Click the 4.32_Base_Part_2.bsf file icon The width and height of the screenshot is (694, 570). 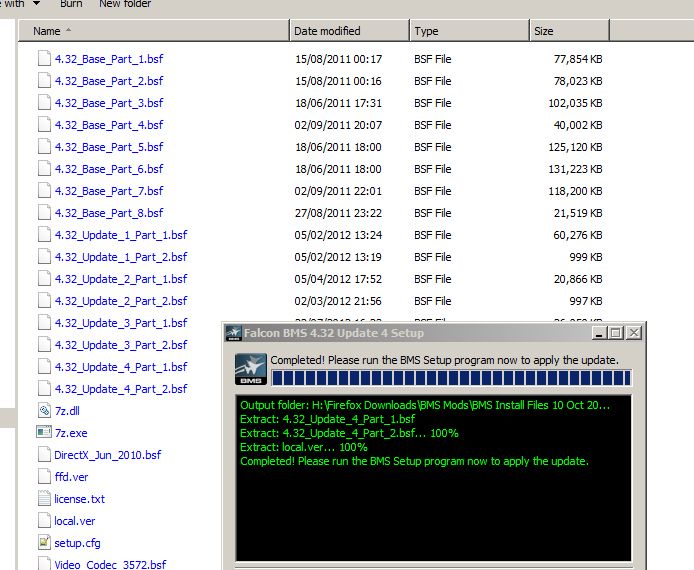[44, 81]
